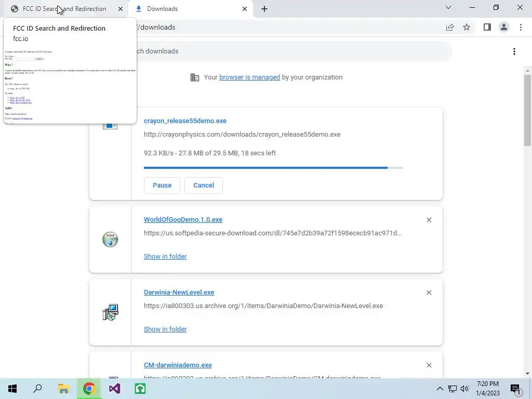
Task: Open the network status tray icon
Action: 453,389
